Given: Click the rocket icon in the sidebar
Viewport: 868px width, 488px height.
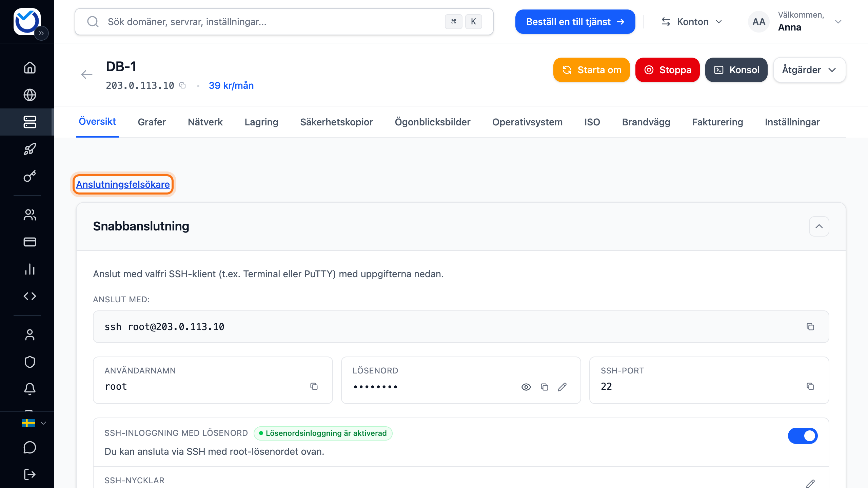Looking at the screenshot, I should click(30, 149).
